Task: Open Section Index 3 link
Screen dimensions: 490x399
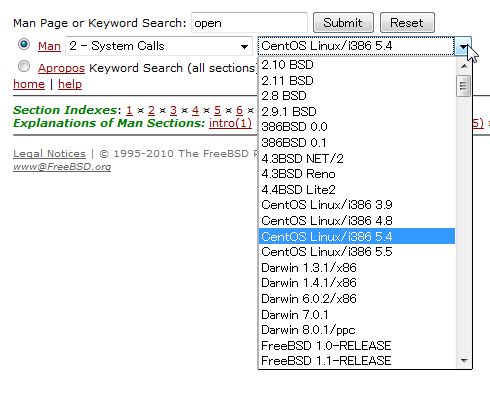Action: point(173,110)
